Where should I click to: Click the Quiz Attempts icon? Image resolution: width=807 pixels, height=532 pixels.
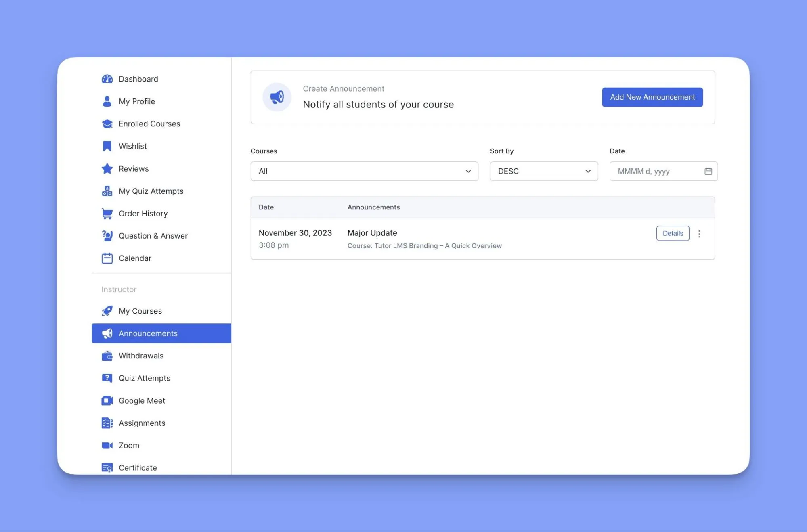pyautogui.click(x=107, y=378)
